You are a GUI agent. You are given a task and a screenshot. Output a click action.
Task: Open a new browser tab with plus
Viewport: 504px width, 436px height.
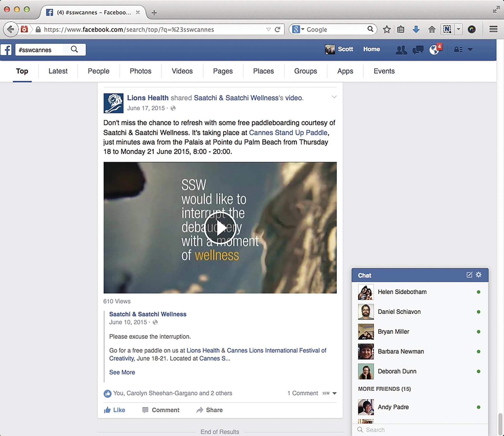tap(154, 13)
